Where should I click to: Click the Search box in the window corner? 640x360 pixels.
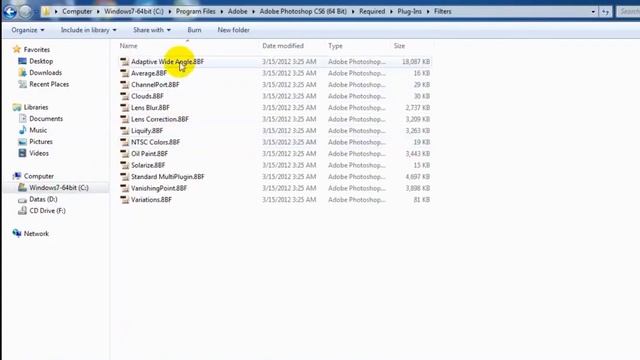tap(628, 12)
